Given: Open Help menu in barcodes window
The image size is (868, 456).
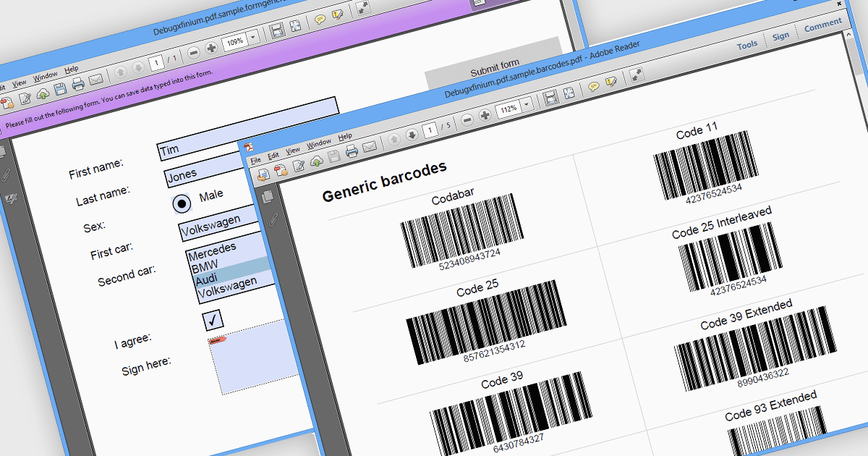Looking at the screenshot, I should pos(345,136).
